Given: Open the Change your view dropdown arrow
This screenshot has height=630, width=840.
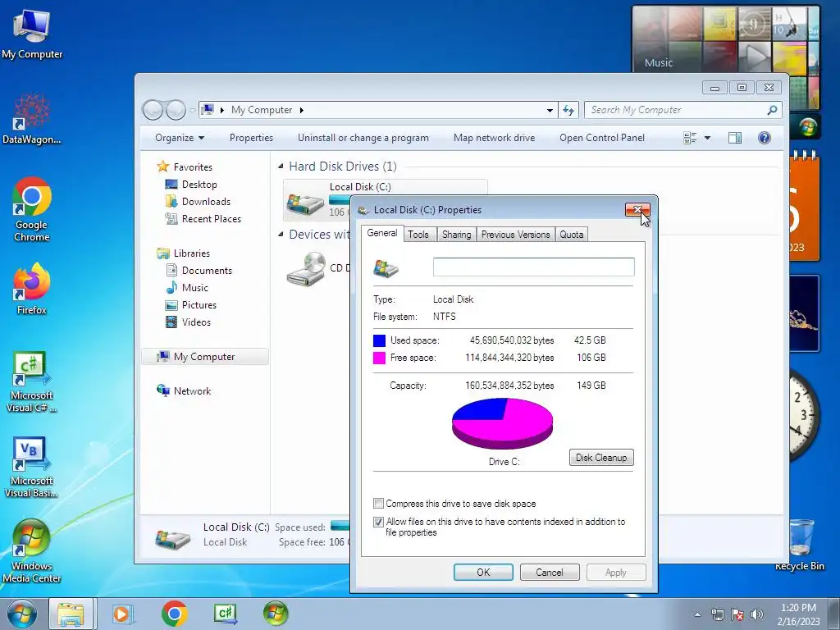Looking at the screenshot, I should [x=707, y=138].
